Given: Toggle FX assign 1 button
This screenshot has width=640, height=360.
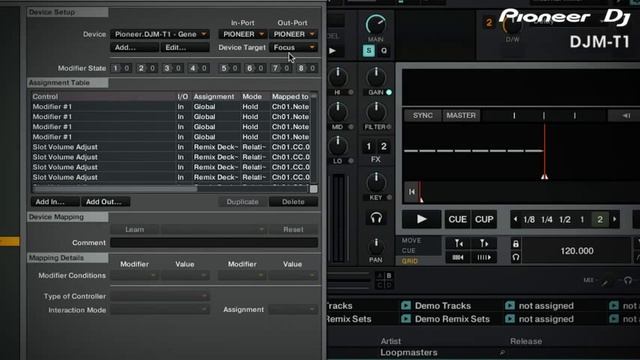Looking at the screenshot, I should click(369, 146).
